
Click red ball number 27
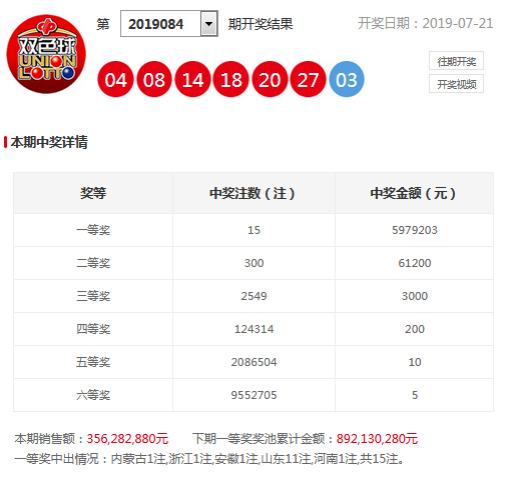click(x=308, y=79)
